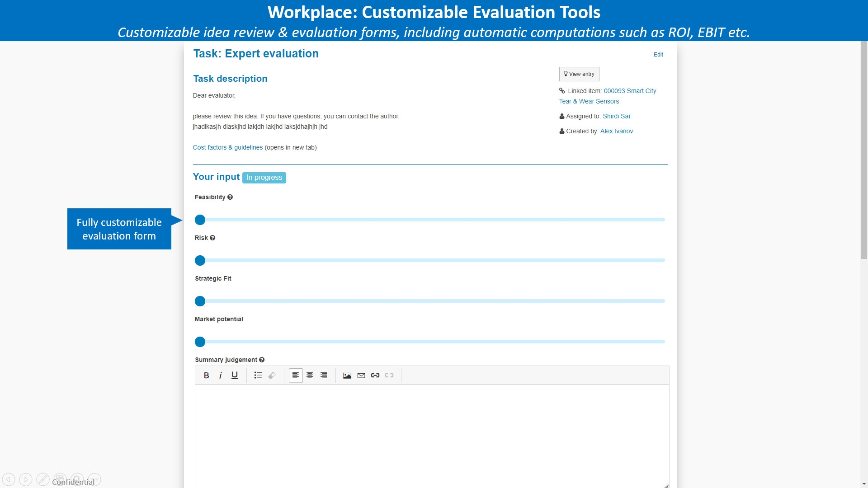Screen dimensions: 868x488
Task: Click inside the Summary judgement text area
Action: click(432, 434)
